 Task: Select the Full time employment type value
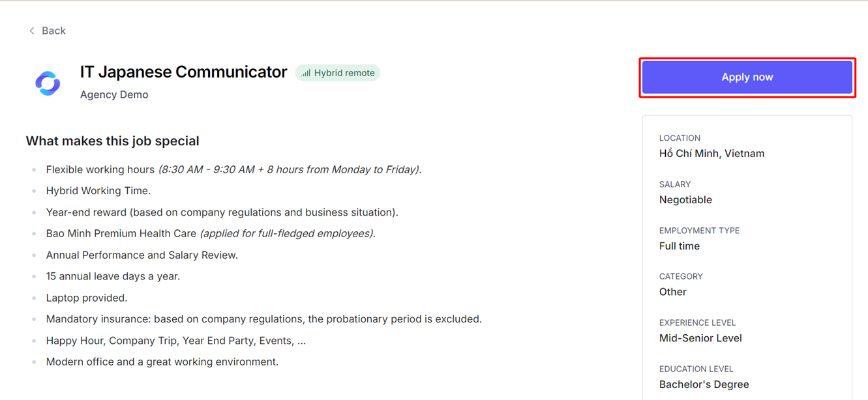679,246
